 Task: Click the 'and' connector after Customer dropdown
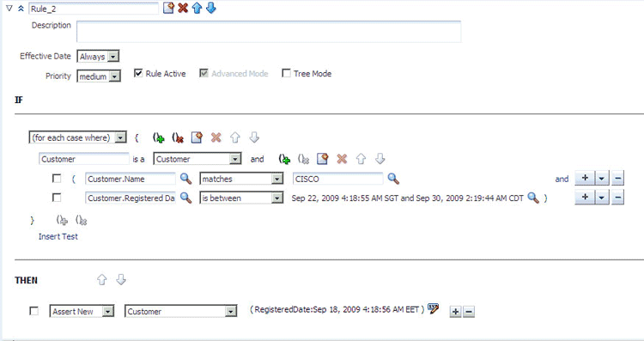pos(257,160)
